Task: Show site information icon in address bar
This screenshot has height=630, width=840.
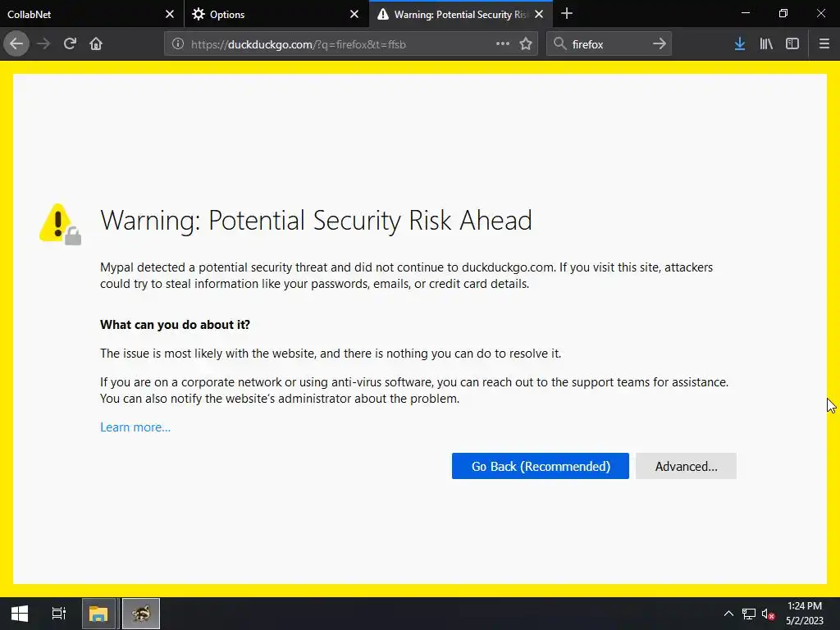Action: (178, 44)
